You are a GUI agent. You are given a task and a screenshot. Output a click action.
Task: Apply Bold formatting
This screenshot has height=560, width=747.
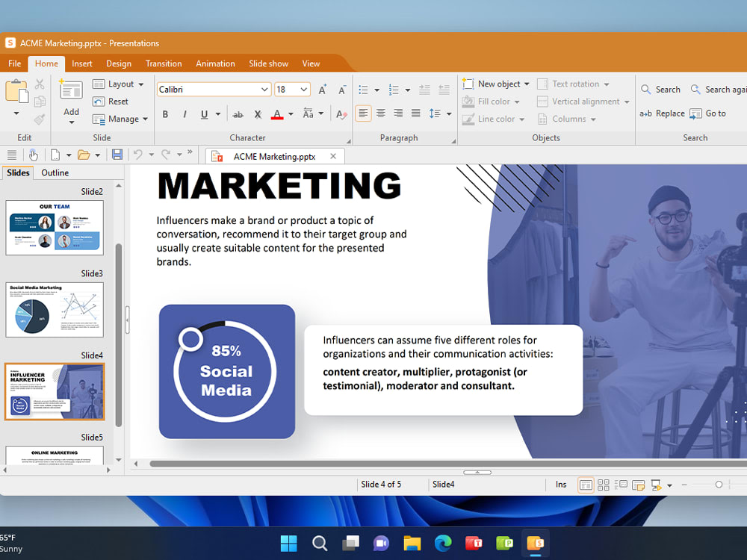point(165,114)
